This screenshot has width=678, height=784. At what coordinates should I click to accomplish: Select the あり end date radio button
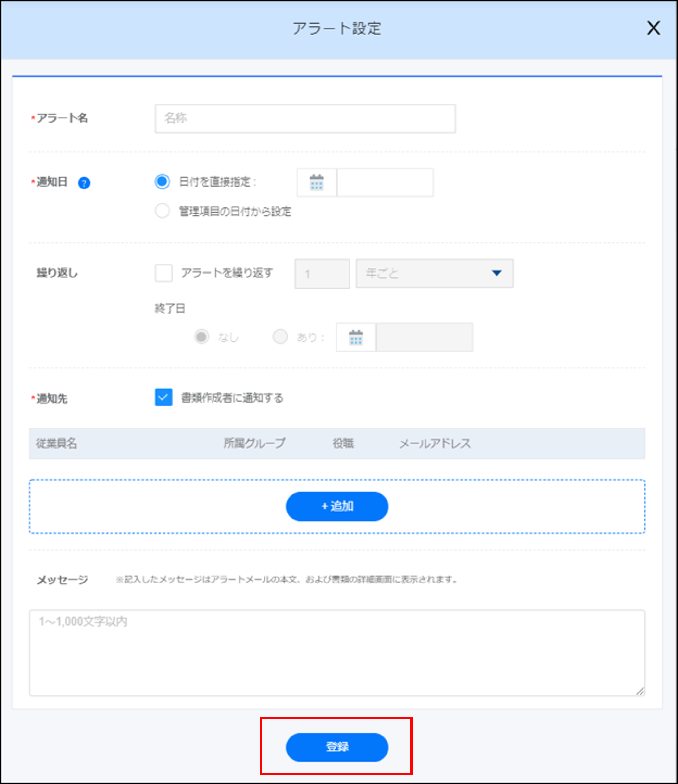280,336
